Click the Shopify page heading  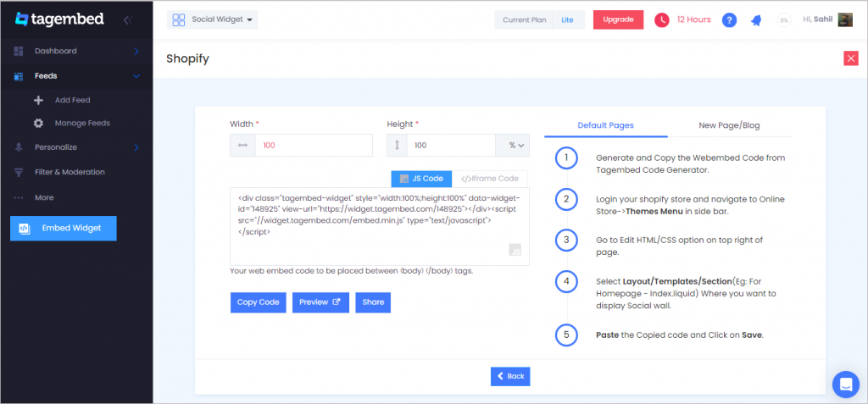coord(187,58)
